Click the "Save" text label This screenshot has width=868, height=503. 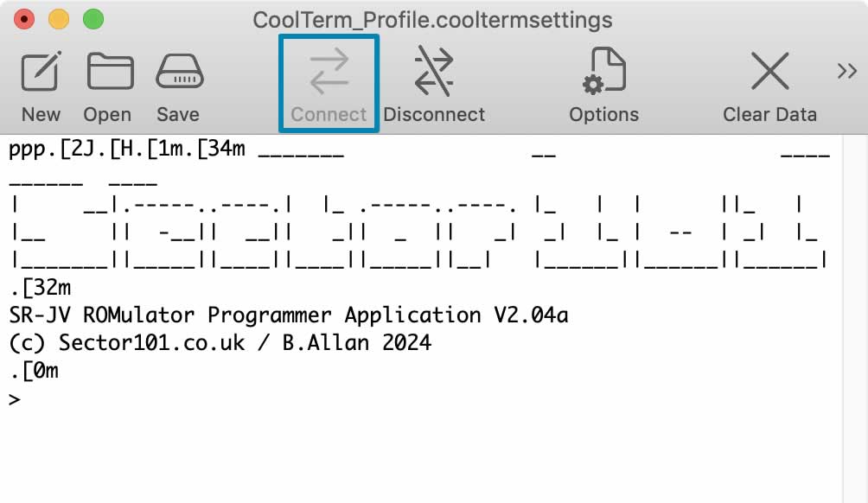pyautogui.click(x=178, y=115)
